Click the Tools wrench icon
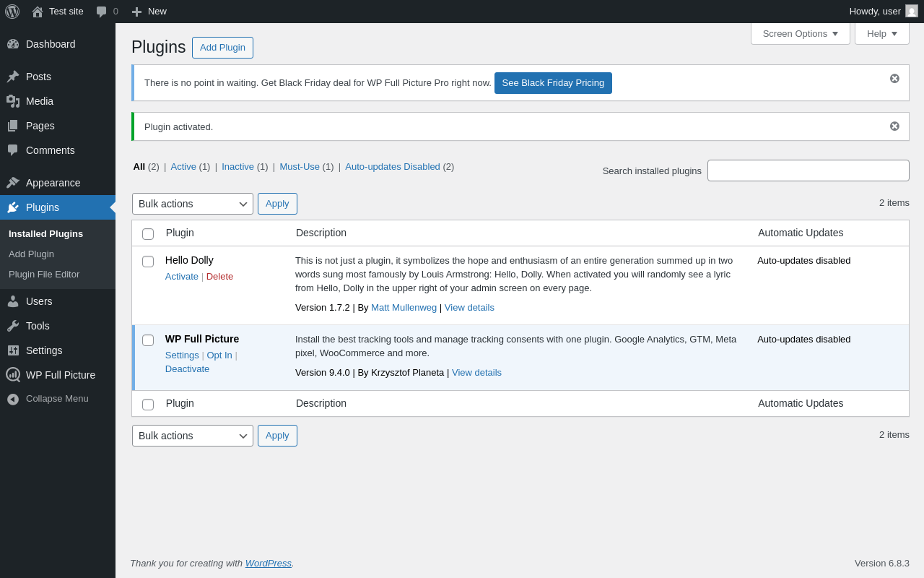This screenshot has width=924, height=578. (13, 326)
